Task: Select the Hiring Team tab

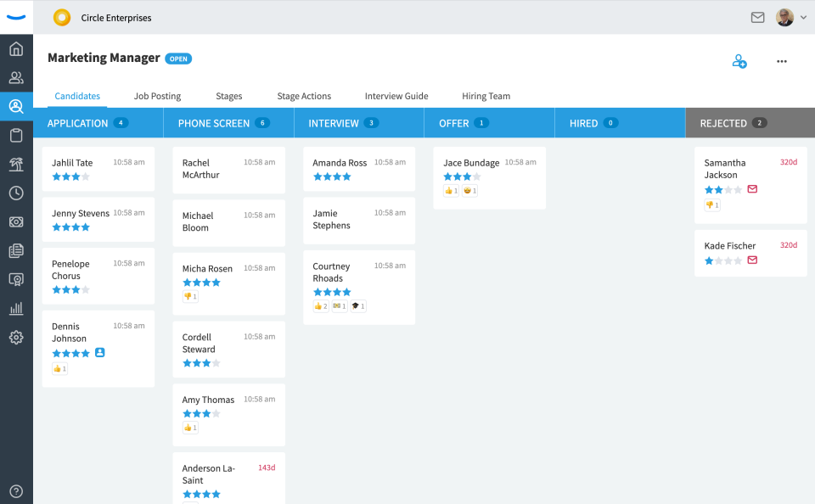Action: click(486, 96)
